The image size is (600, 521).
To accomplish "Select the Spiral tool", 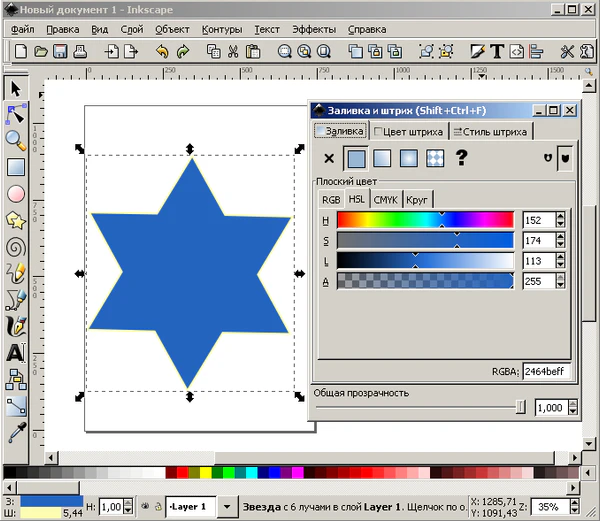I will (x=15, y=246).
